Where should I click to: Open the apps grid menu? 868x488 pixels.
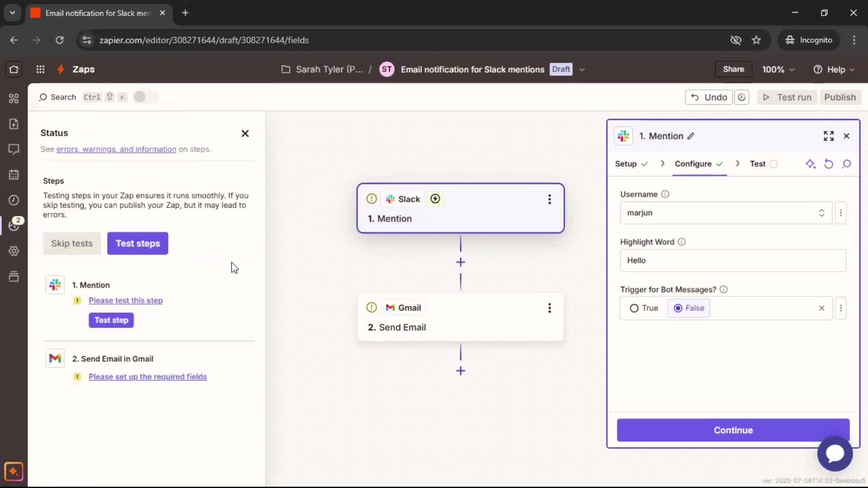(x=40, y=69)
